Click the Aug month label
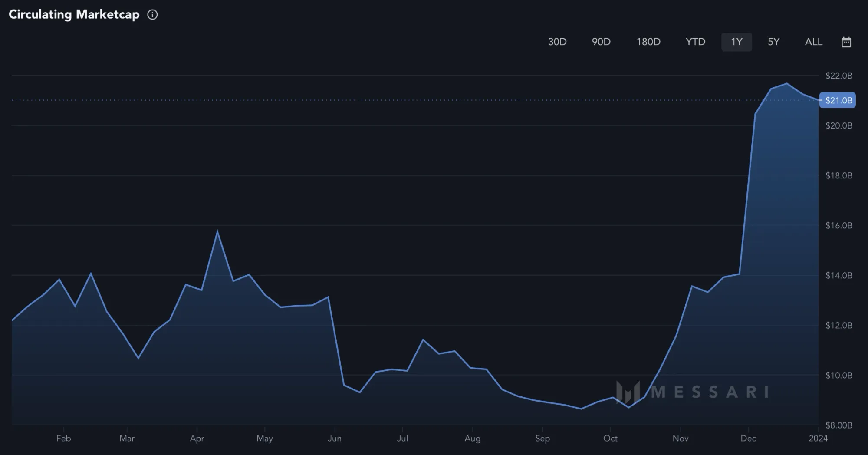 [x=473, y=439]
